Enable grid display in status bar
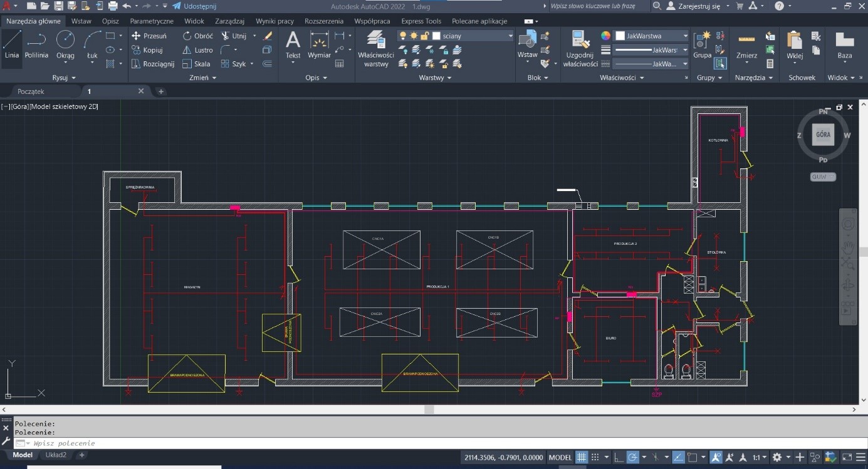Image resolution: width=868 pixels, height=469 pixels. 581,457
